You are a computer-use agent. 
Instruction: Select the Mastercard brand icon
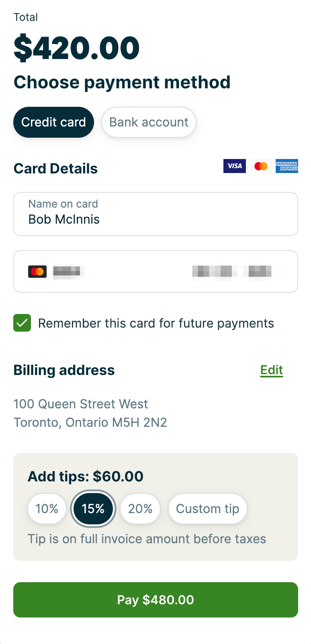260,166
